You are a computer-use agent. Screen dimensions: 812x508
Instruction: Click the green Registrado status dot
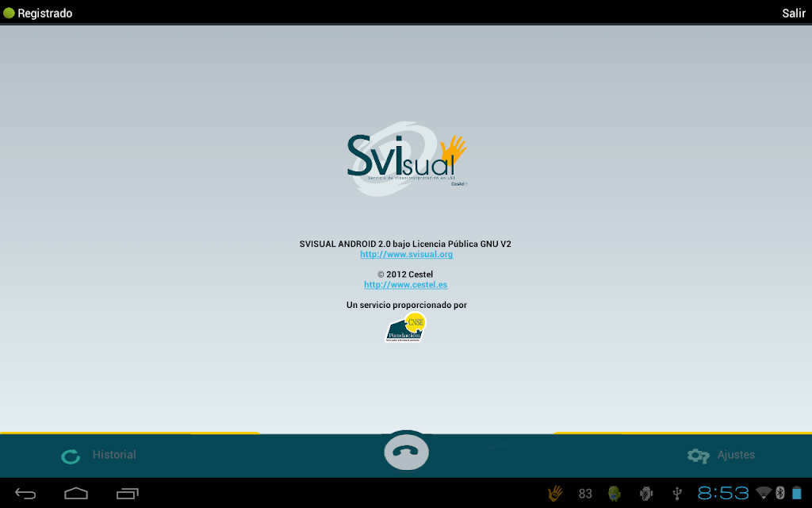(9, 13)
